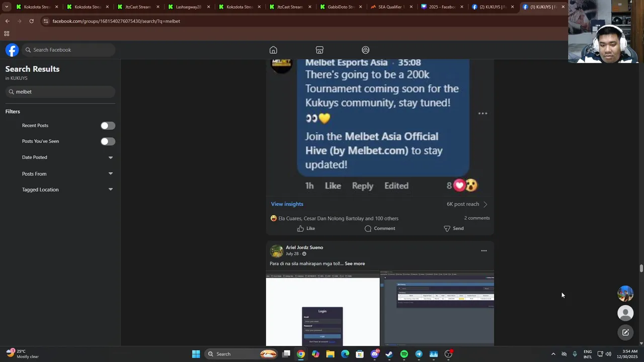The width and height of the screenshot is (644, 362).
Task: Switch to the 2025 - Facebook tab
Action: pos(441,7)
